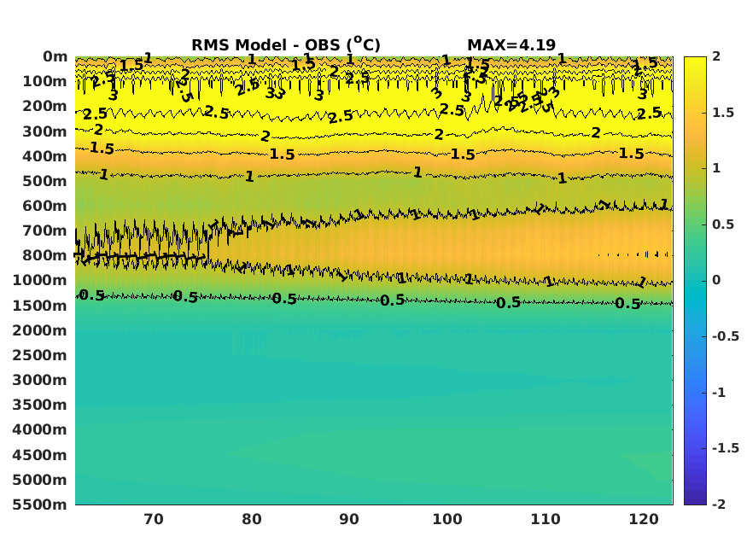The height and width of the screenshot is (560, 747).
Task: Click the yellow top of the colorbar
Action: (695, 62)
